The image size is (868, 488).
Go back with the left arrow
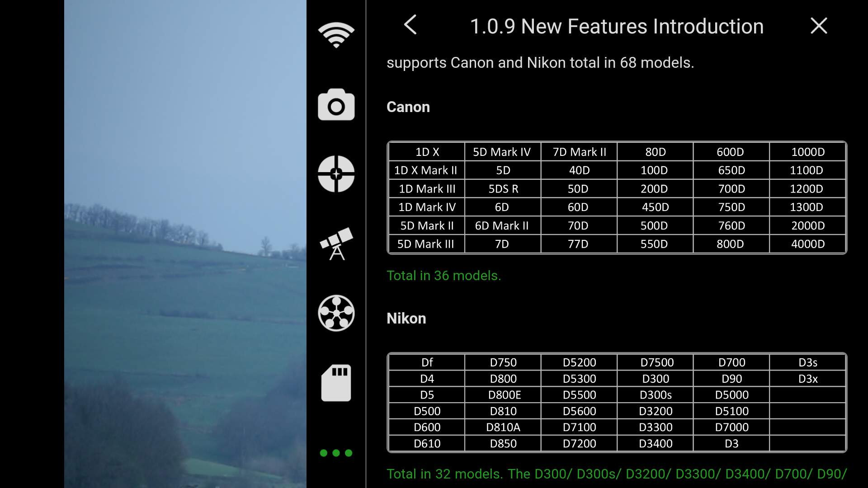(x=410, y=25)
